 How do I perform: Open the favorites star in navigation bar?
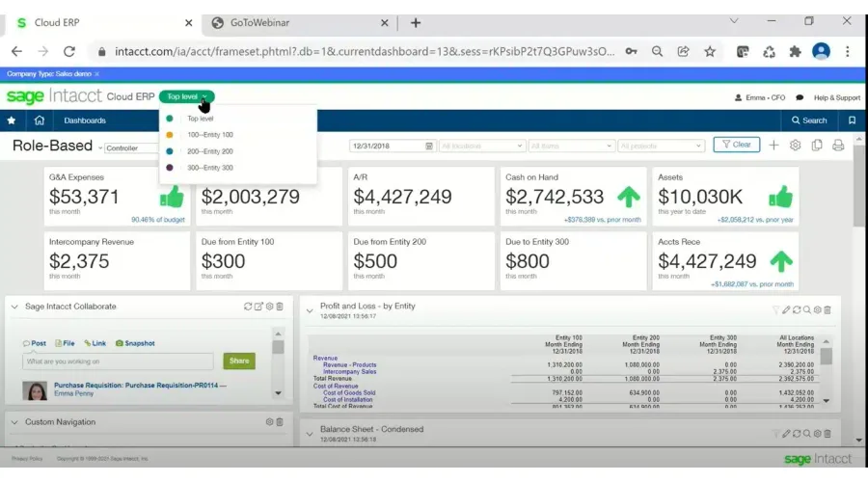tap(11, 120)
